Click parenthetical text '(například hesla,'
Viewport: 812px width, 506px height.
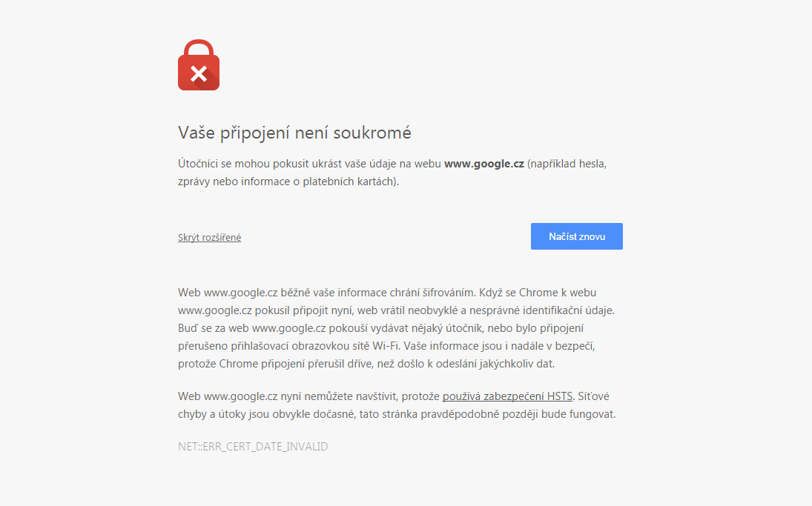567,164
